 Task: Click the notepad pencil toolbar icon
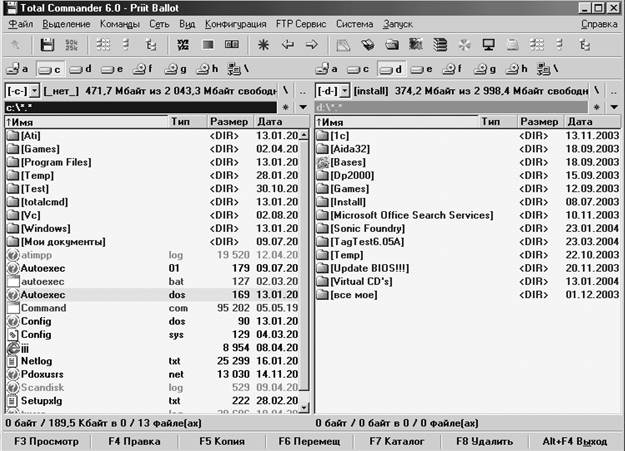pos(343,45)
